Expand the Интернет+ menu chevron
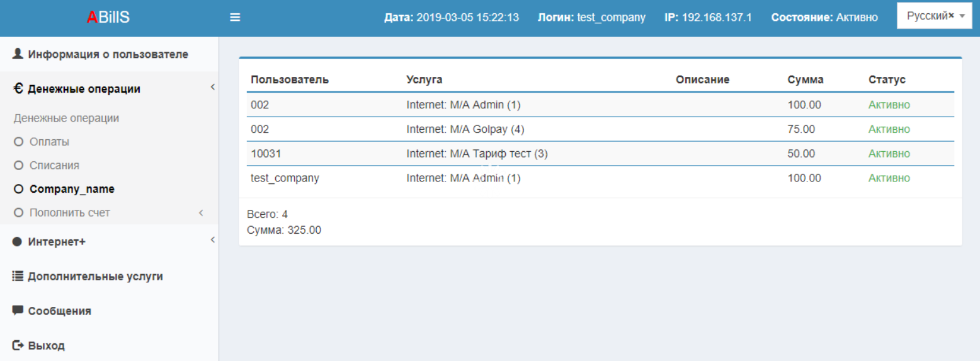This screenshot has height=361, width=980. [212, 240]
